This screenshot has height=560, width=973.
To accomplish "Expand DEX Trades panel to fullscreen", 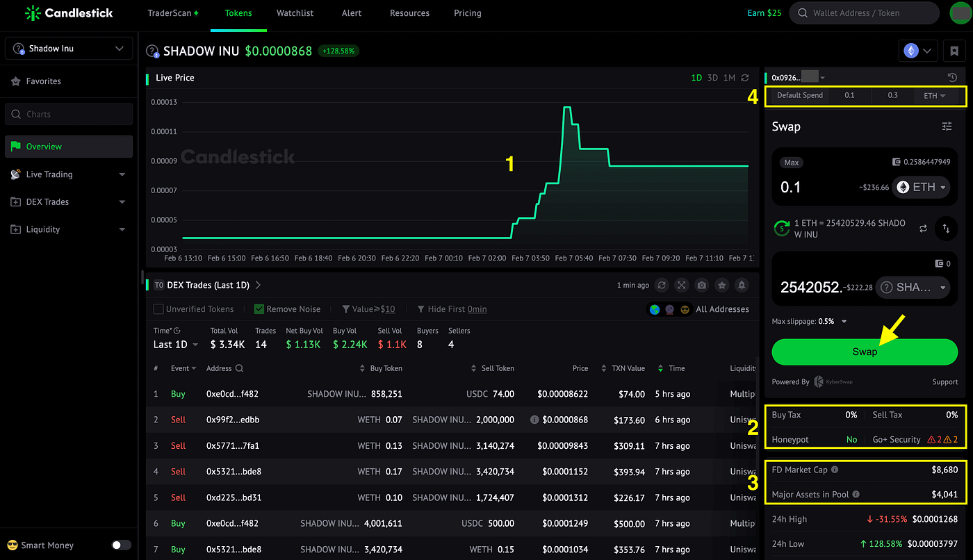I will point(682,285).
